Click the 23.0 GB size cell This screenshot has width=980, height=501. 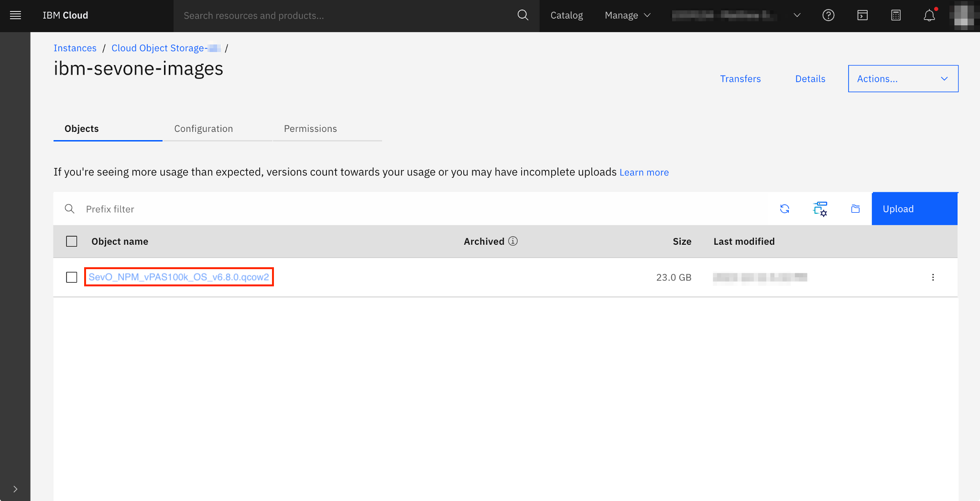pyautogui.click(x=674, y=277)
